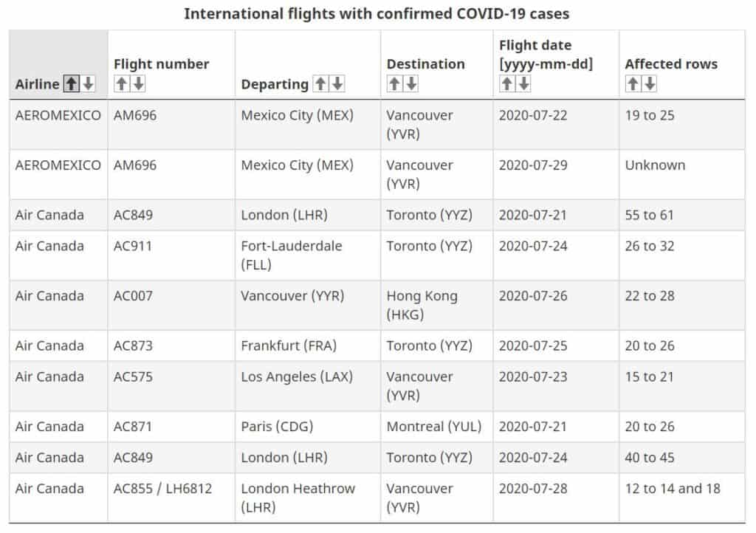
Task: Sort Airline column ascending with up arrow
Action: [70, 83]
